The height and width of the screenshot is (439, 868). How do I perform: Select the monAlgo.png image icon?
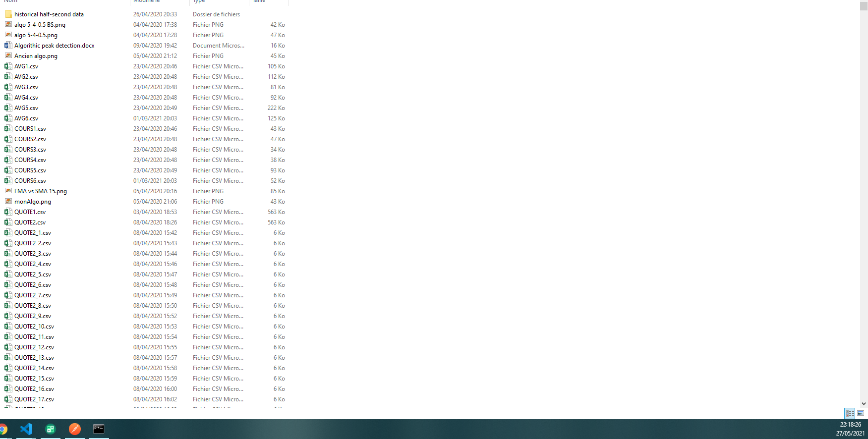click(8, 202)
